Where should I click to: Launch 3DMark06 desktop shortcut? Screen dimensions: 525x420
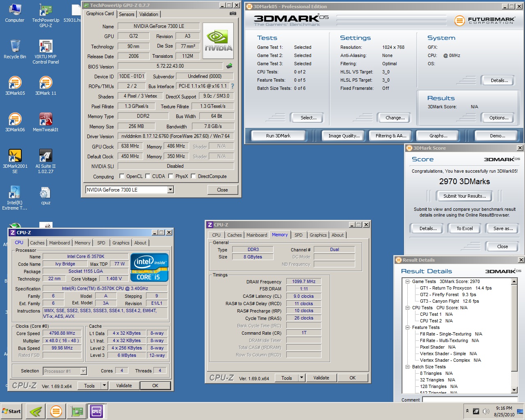click(15, 122)
